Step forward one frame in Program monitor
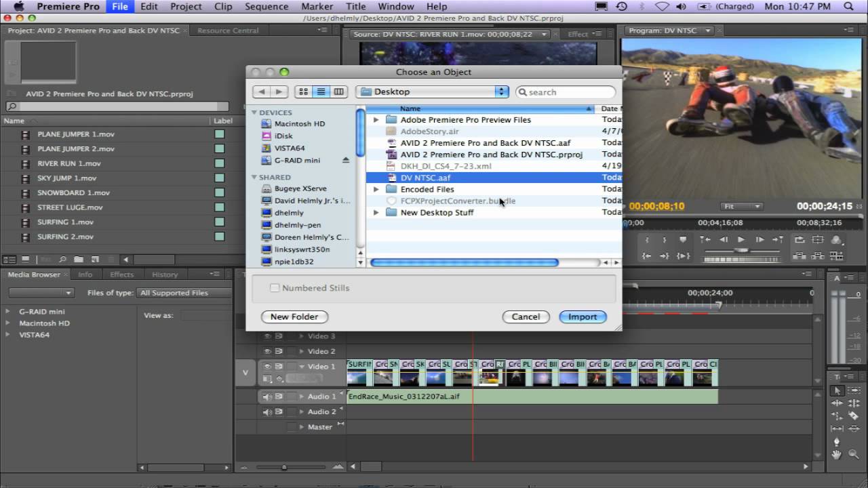The width and height of the screenshot is (868, 488). pyautogui.click(x=759, y=239)
